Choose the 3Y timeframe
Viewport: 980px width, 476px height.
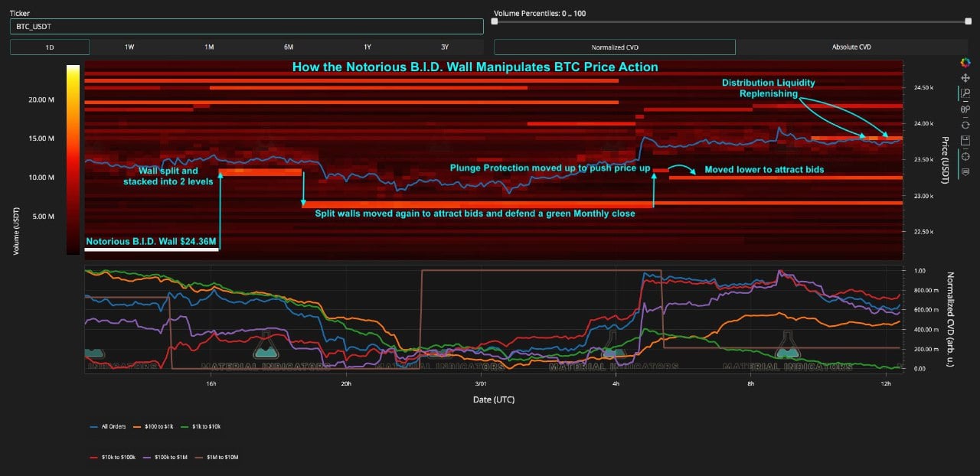tap(445, 47)
